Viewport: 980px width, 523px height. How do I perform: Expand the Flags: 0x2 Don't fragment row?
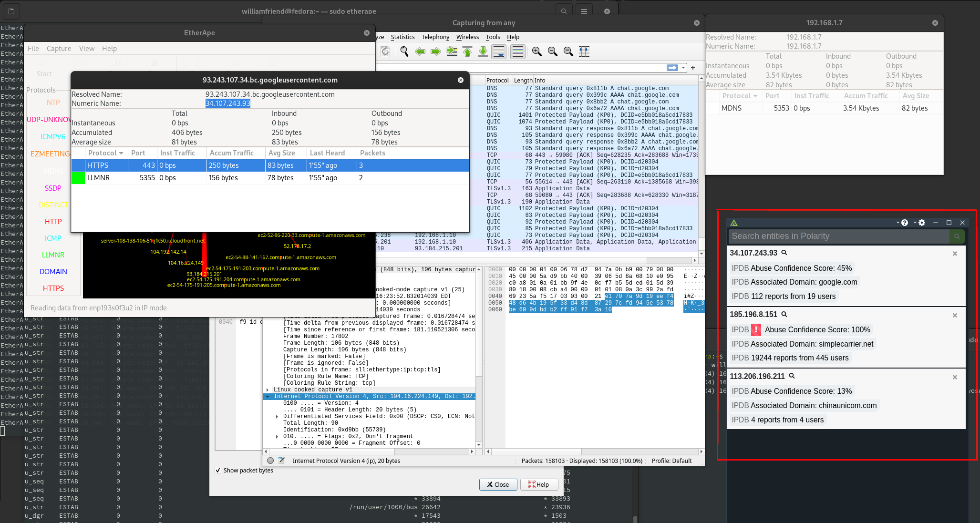pos(277,436)
